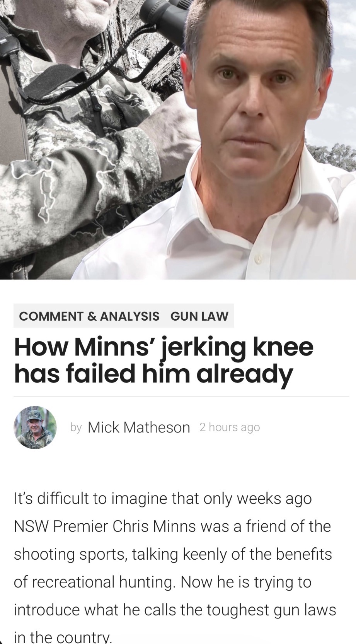Open Mick Matheson's round avatar photo
This screenshot has width=356, height=644.
coord(35,427)
